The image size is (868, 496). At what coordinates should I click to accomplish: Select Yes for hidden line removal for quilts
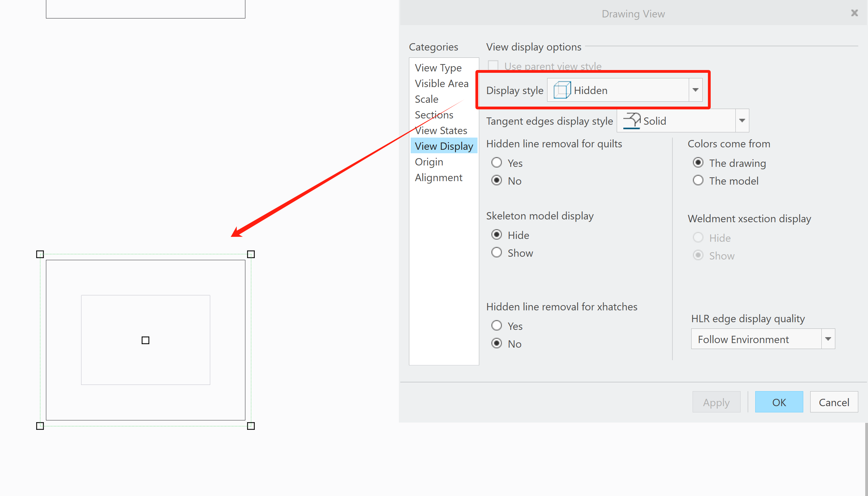coord(497,162)
